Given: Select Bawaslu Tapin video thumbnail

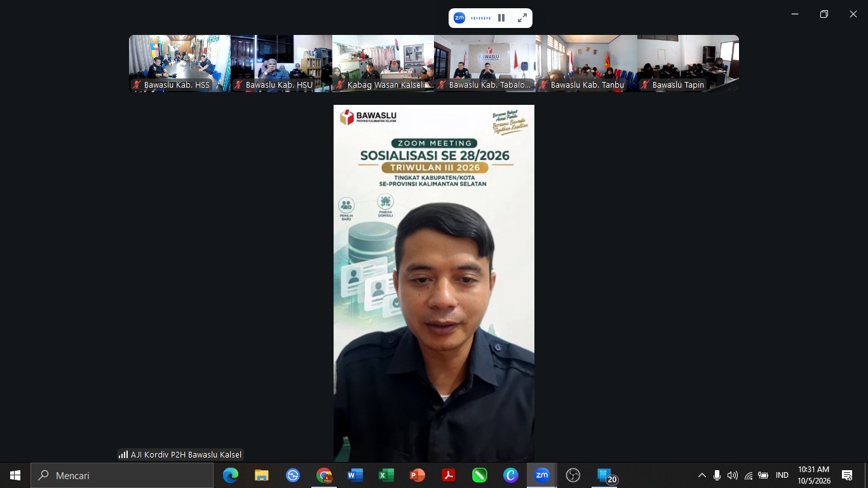Looking at the screenshot, I should pyautogui.click(x=688, y=64).
